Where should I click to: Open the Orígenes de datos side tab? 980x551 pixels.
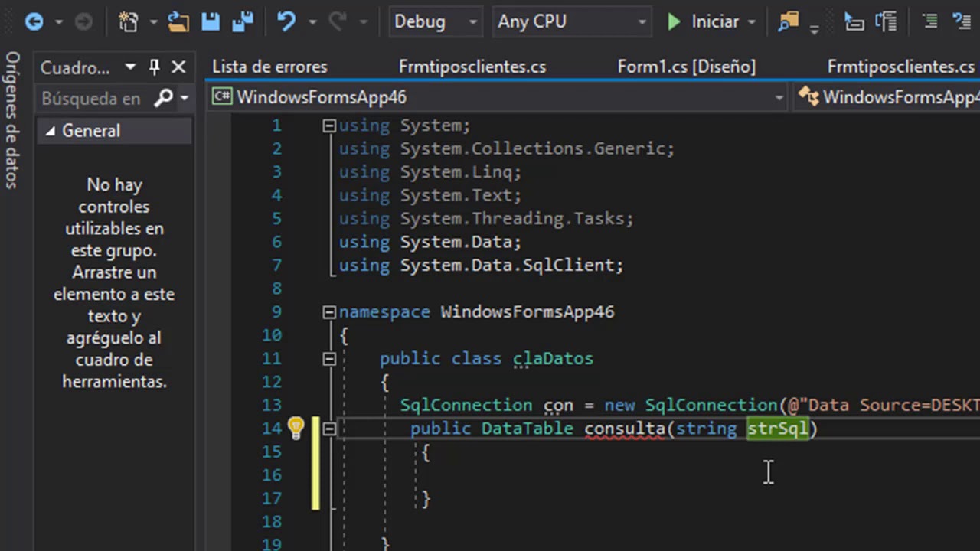[11, 120]
